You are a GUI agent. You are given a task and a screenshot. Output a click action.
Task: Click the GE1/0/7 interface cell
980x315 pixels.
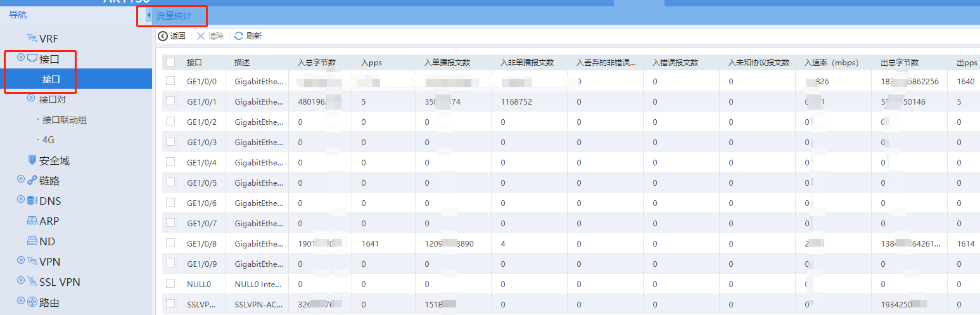tap(201, 223)
